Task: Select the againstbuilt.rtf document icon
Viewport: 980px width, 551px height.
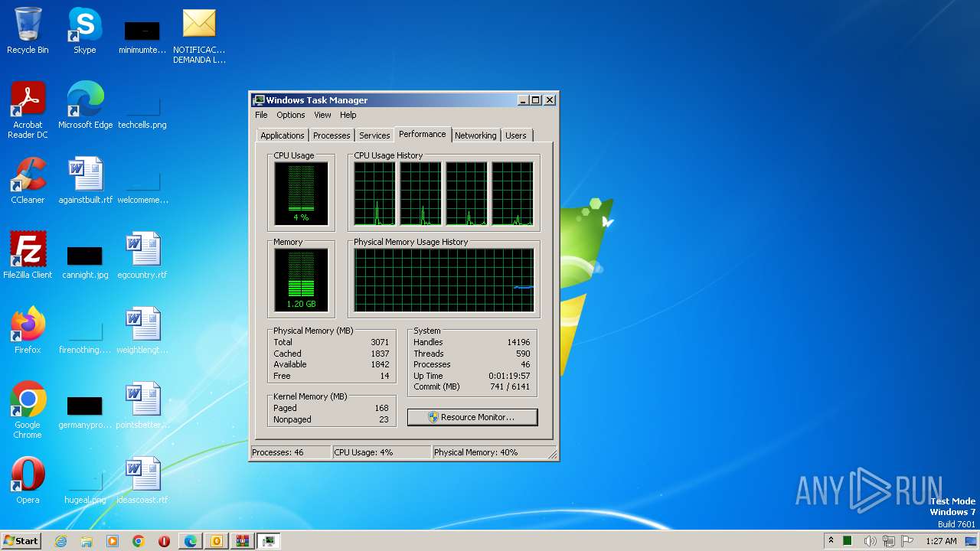Action: (85, 181)
